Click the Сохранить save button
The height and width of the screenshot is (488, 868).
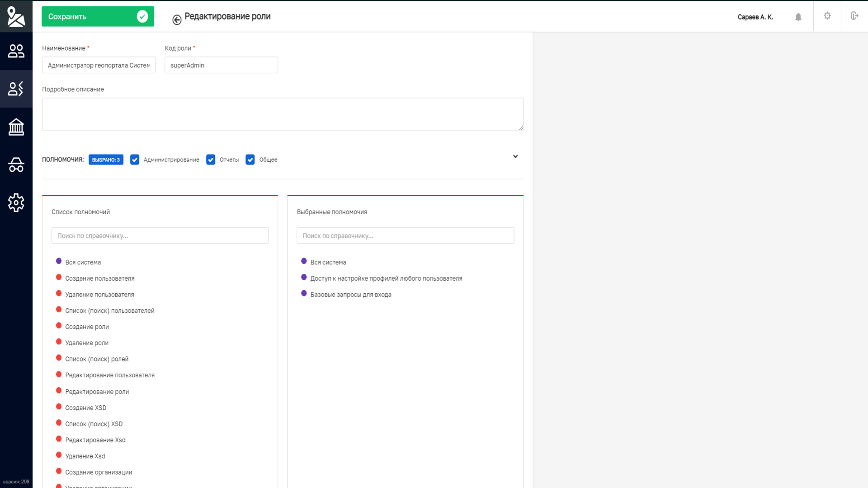coord(98,17)
